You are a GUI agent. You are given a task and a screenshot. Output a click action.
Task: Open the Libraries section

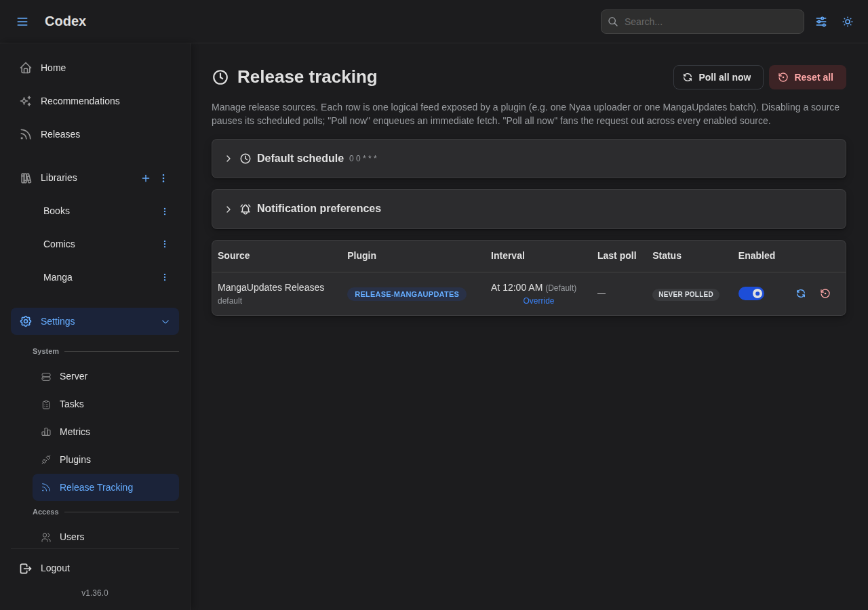[x=59, y=178]
